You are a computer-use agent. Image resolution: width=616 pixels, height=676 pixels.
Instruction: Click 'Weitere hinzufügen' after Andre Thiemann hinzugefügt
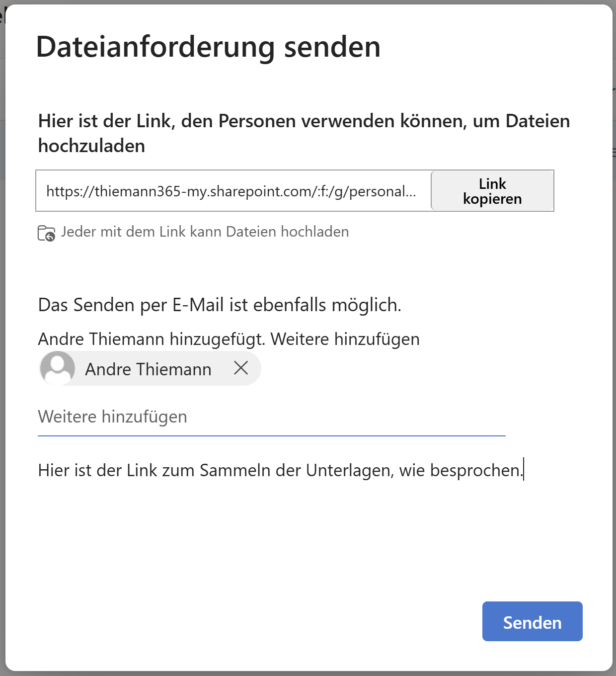pos(346,339)
